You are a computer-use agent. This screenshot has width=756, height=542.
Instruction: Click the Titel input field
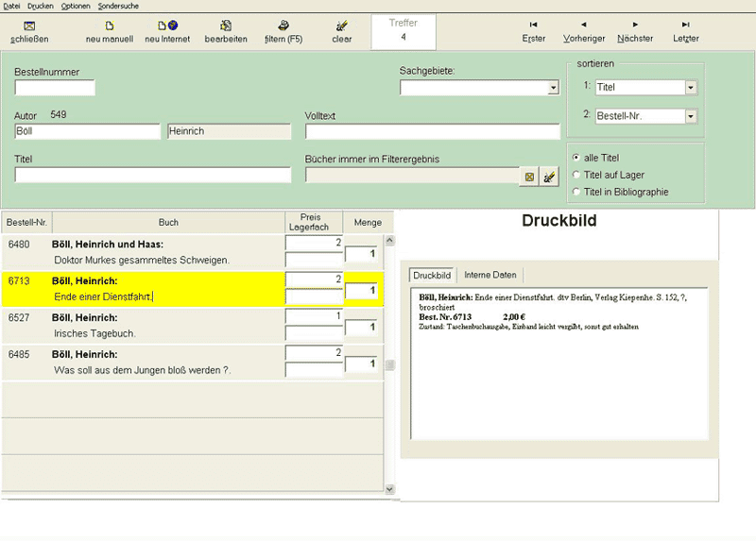tap(153, 175)
